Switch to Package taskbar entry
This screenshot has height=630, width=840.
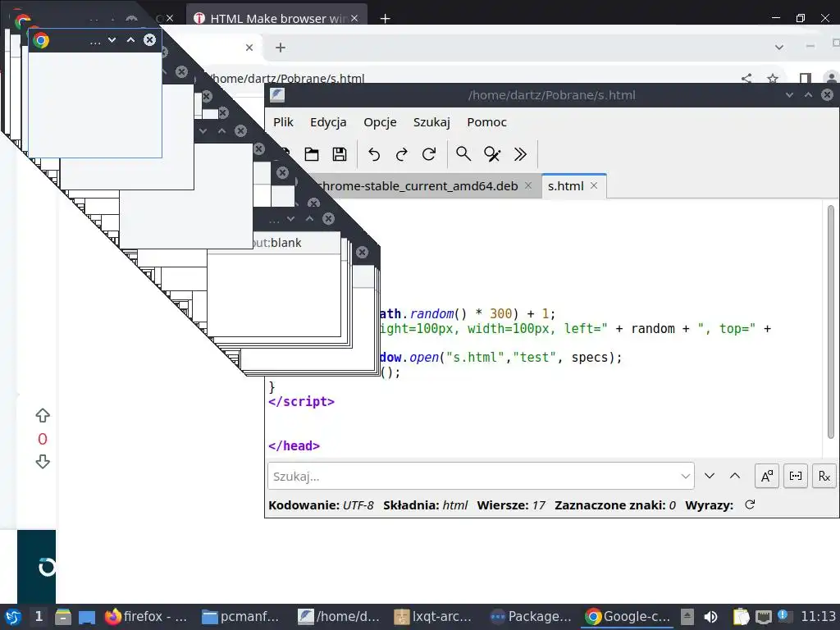(531, 617)
